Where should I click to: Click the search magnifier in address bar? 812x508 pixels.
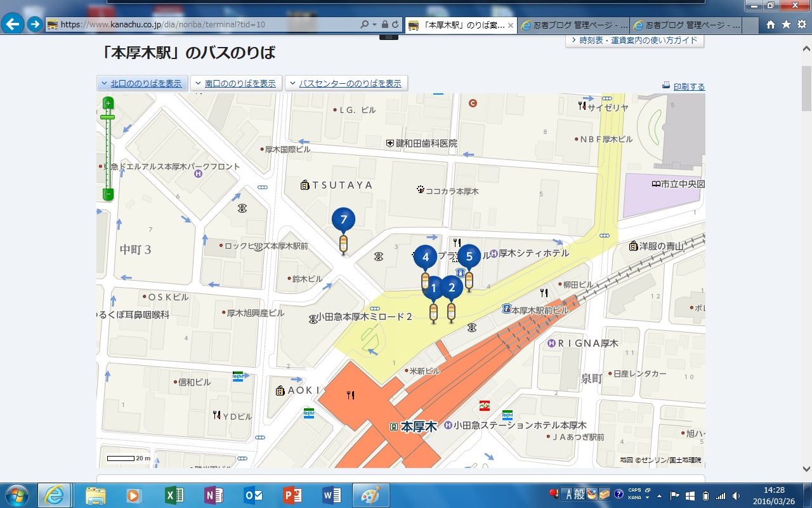[364, 25]
